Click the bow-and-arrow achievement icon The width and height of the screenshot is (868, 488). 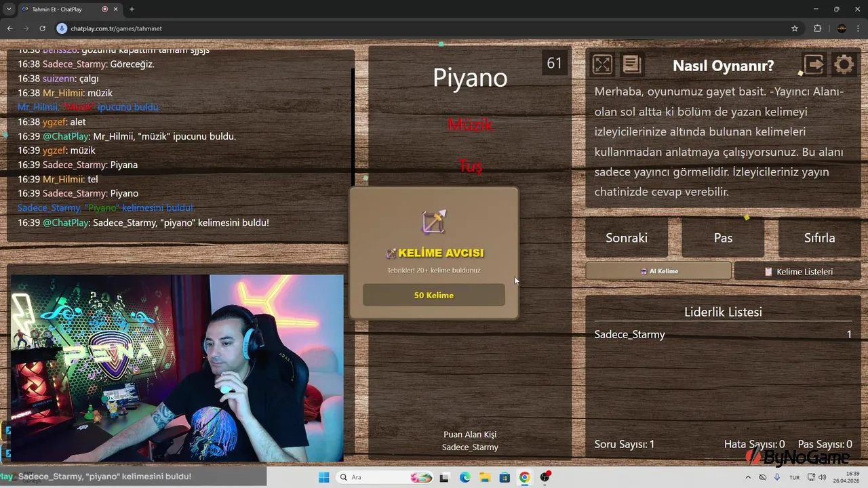[x=434, y=222]
